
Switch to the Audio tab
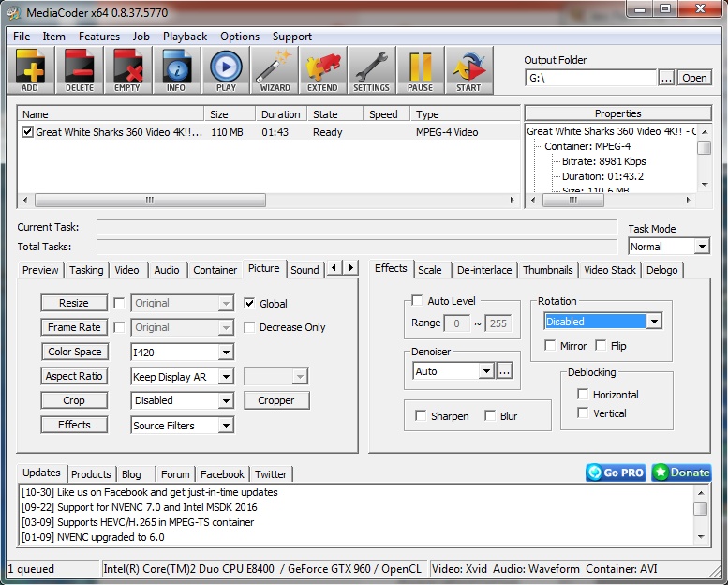pyautogui.click(x=167, y=270)
